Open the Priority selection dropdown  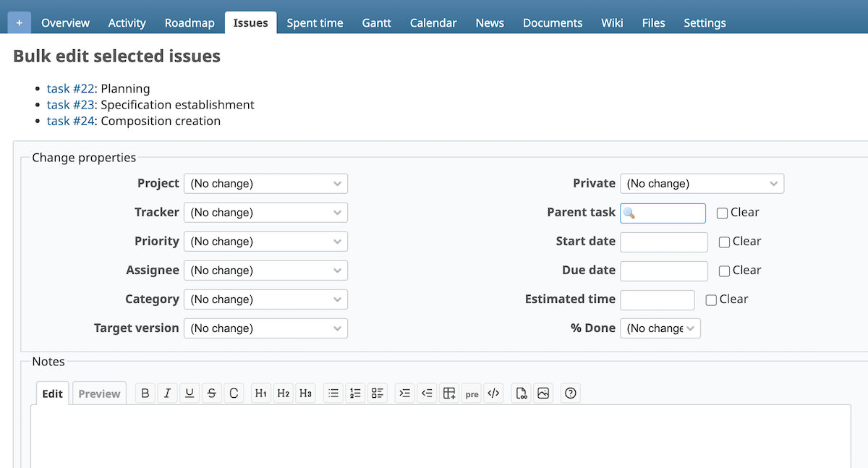pos(265,241)
